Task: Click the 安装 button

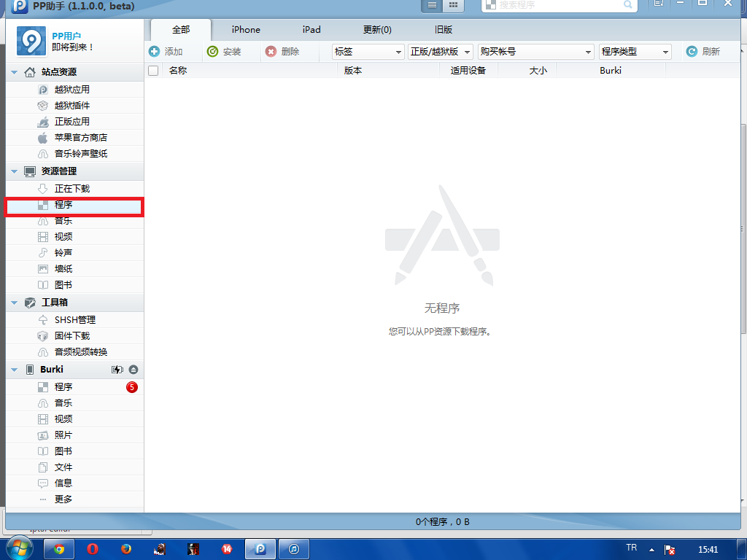Action: coord(224,52)
